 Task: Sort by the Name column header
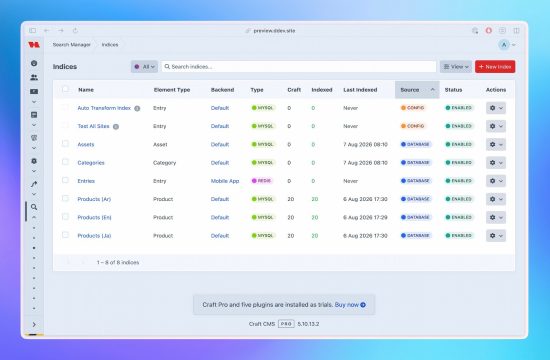86,90
